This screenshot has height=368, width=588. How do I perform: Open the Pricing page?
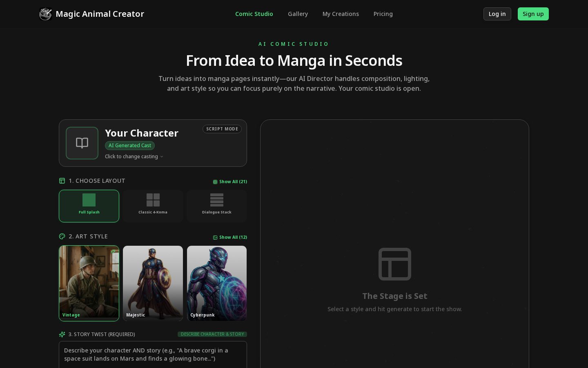[383, 14]
